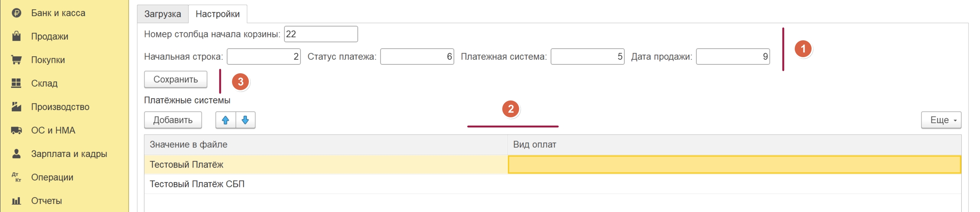Expand the Еще dropdown menu

coord(941,120)
